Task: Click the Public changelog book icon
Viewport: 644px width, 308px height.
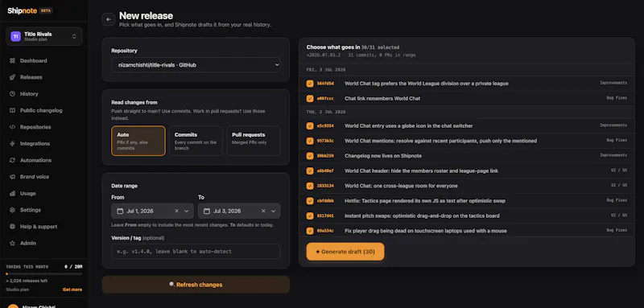Action: click(x=12, y=110)
